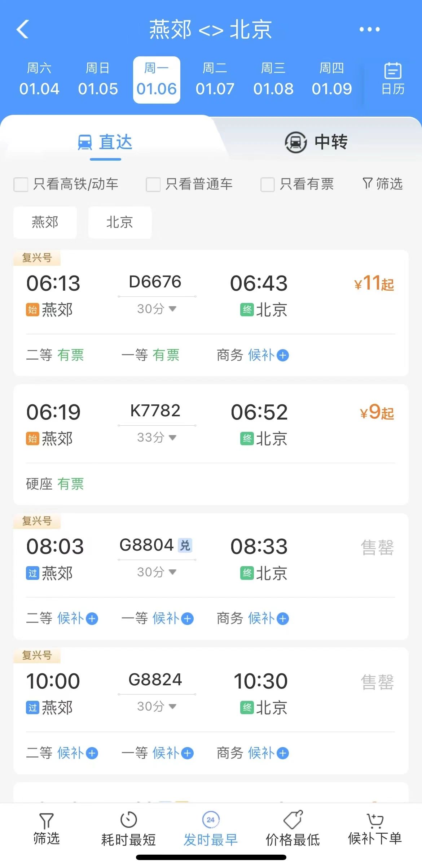Switch to the 中转 transfer tab
Image resolution: width=422 pixels, height=868 pixels.
316,142
